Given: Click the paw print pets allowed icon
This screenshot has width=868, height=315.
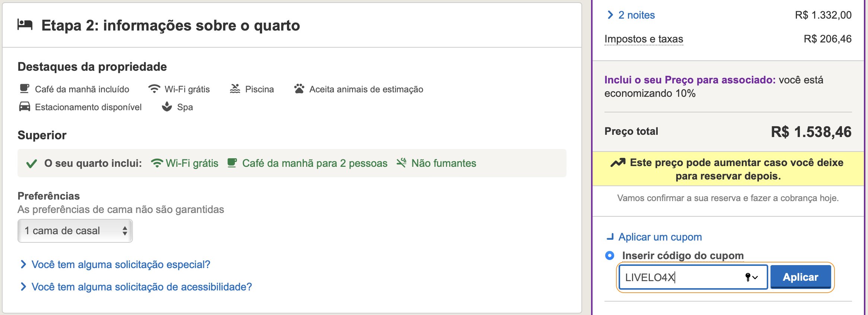Looking at the screenshot, I should (299, 89).
